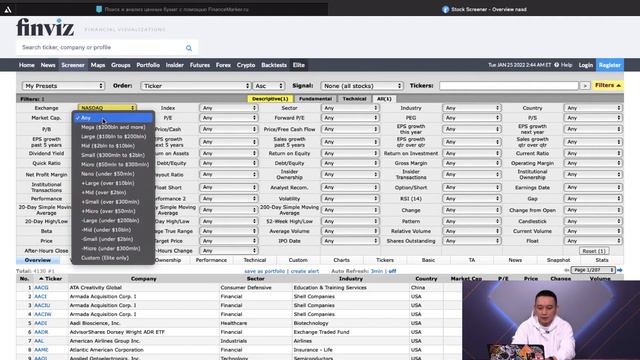Click the Reset (1) button
The width and height of the screenshot is (640, 360).
pyautogui.click(x=594, y=251)
